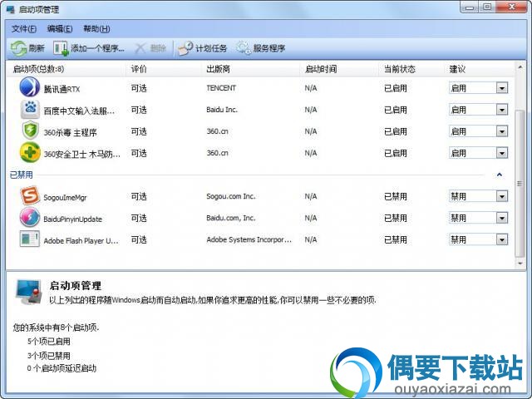Image resolution: width=532 pixels, height=399 pixels.
Task: Sort by 启动时间 column header
Action: click(x=339, y=69)
